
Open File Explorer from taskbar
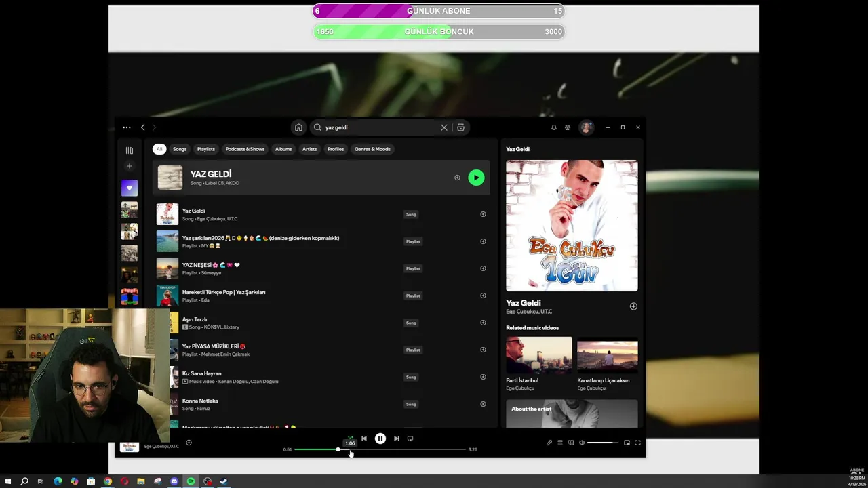click(x=141, y=481)
